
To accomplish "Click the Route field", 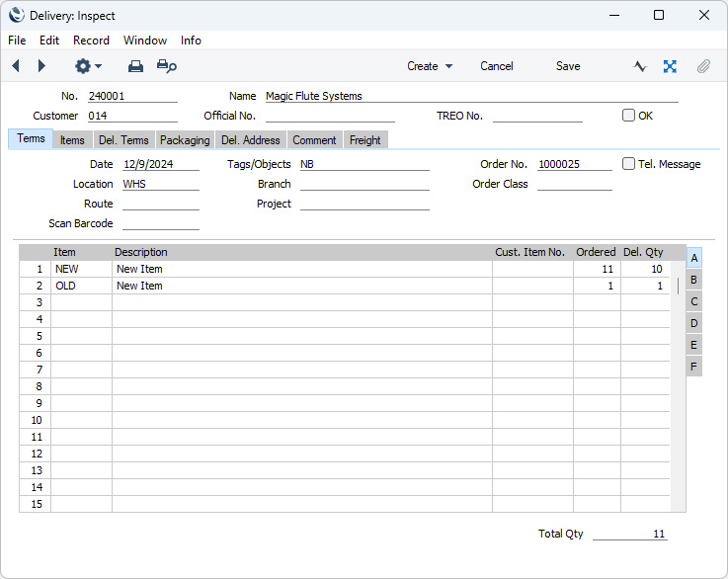I will [161, 204].
